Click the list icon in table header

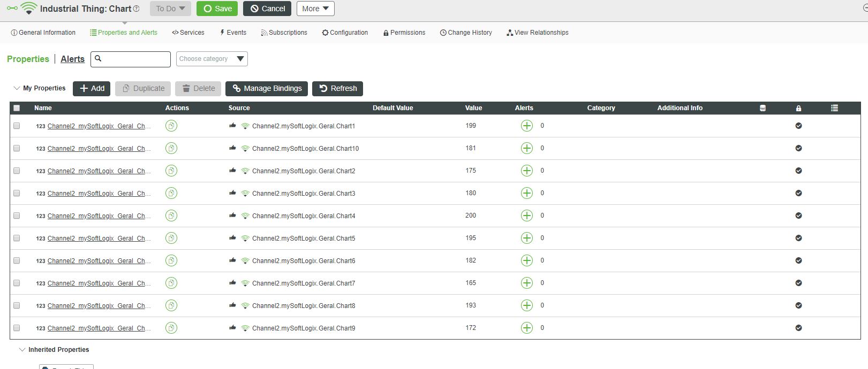click(x=834, y=108)
